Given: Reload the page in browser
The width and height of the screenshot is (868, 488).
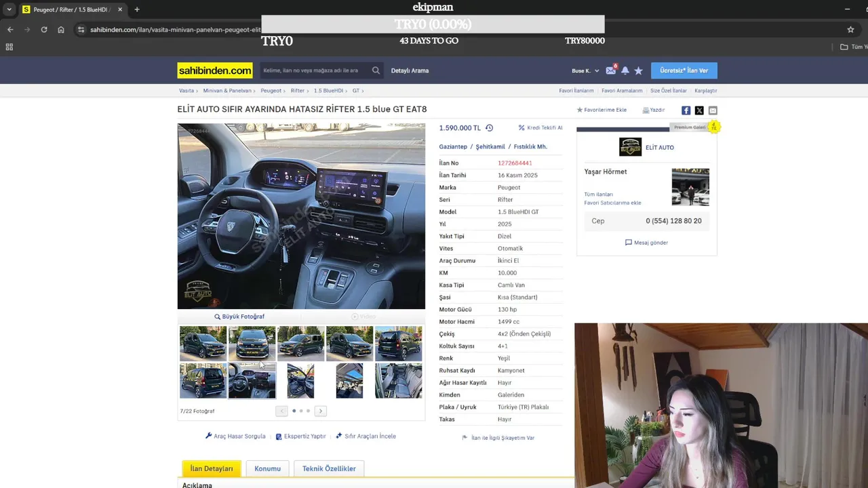Looking at the screenshot, I should [x=44, y=30].
